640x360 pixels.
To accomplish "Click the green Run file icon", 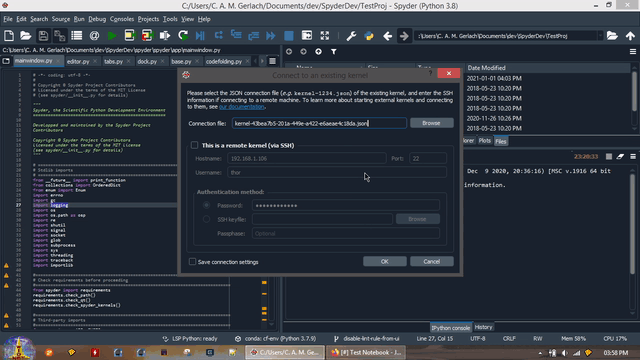I will tap(111, 36).
